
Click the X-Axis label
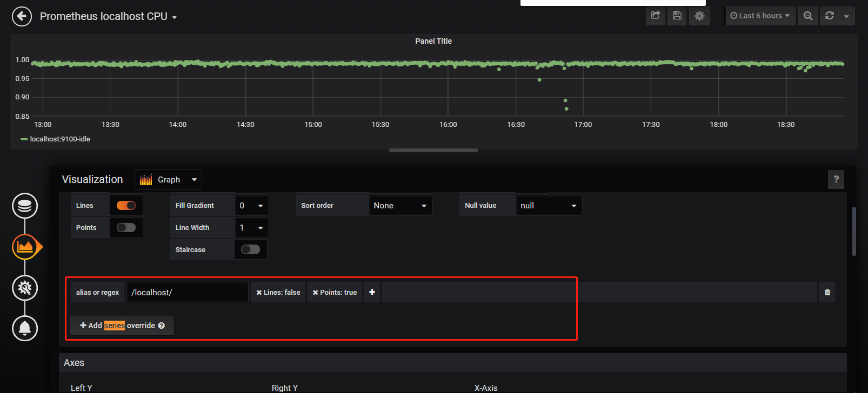[486, 388]
